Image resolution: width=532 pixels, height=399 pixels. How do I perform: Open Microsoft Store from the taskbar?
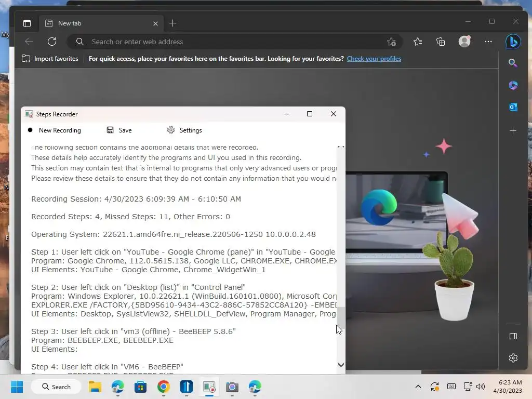tap(140, 387)
